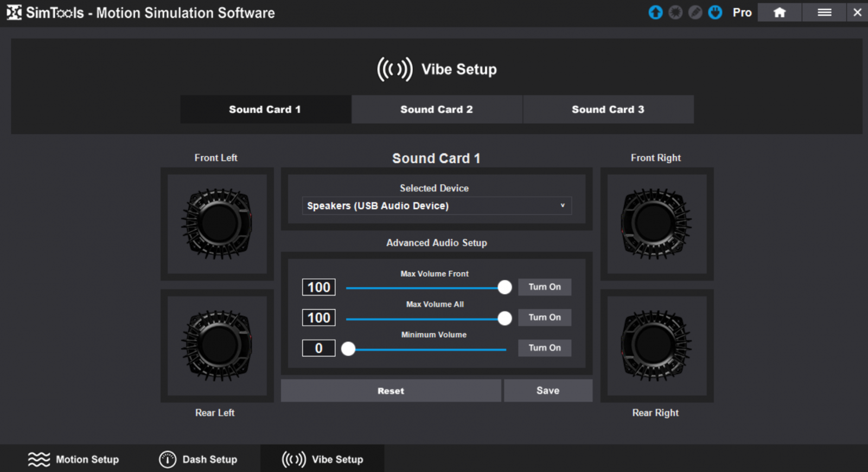The image size is (868, 472).
Task: Open the hamburger menu
Action: pyautogui.click(x=824, y=12)
